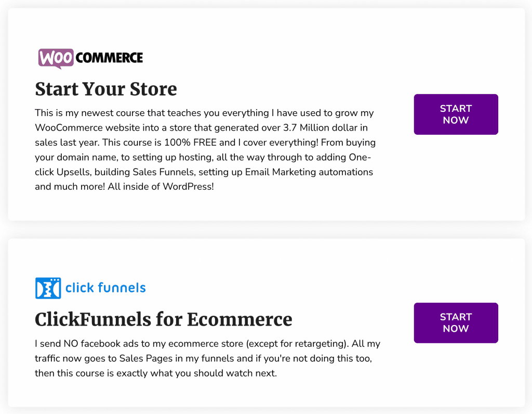
Task: Click the purple Woo speech bubble icon
Action: [56, 58]
